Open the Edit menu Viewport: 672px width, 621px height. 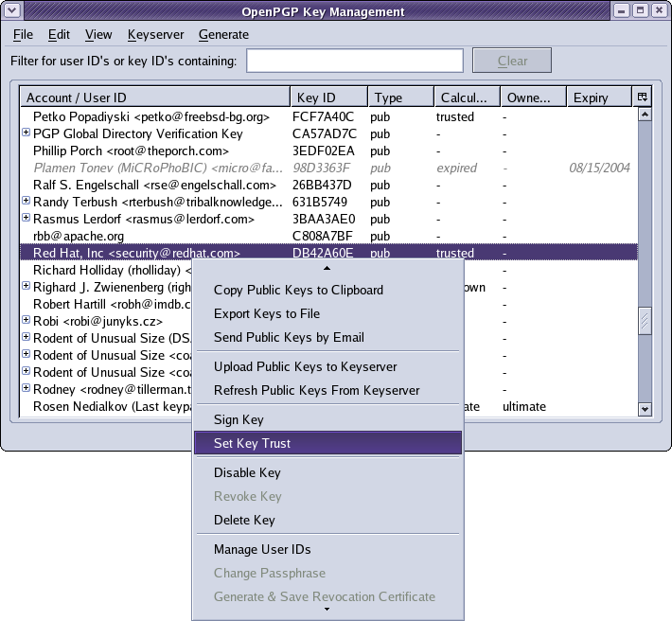[59, 34]
